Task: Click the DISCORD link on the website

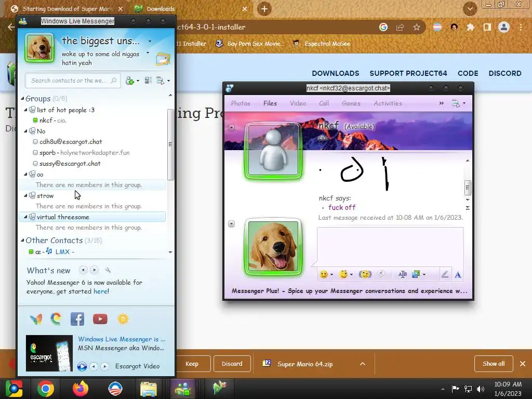Action: tap(505, 73)
